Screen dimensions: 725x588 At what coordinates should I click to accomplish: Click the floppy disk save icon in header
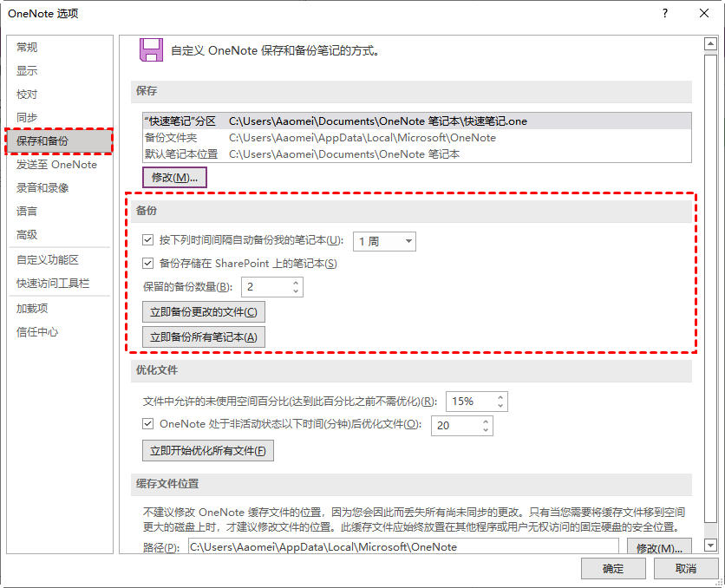tap(152, 50)
